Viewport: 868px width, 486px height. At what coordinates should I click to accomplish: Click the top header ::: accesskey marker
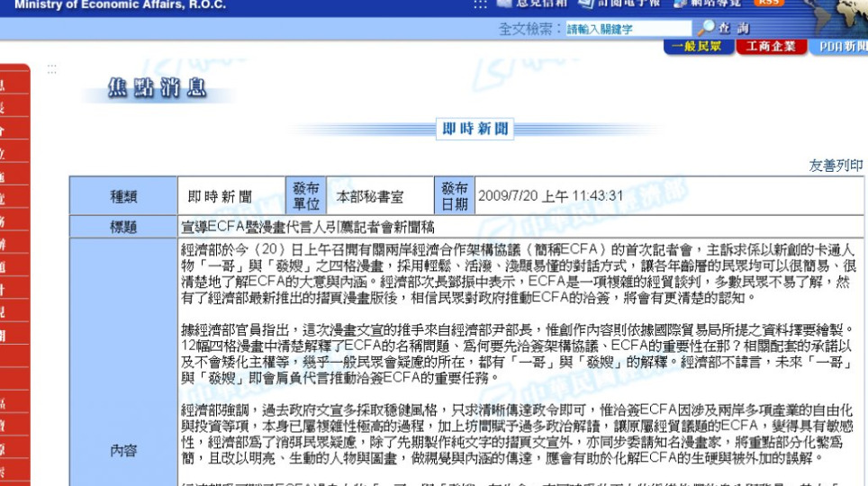pyautogui.click(x=480, y=4)
